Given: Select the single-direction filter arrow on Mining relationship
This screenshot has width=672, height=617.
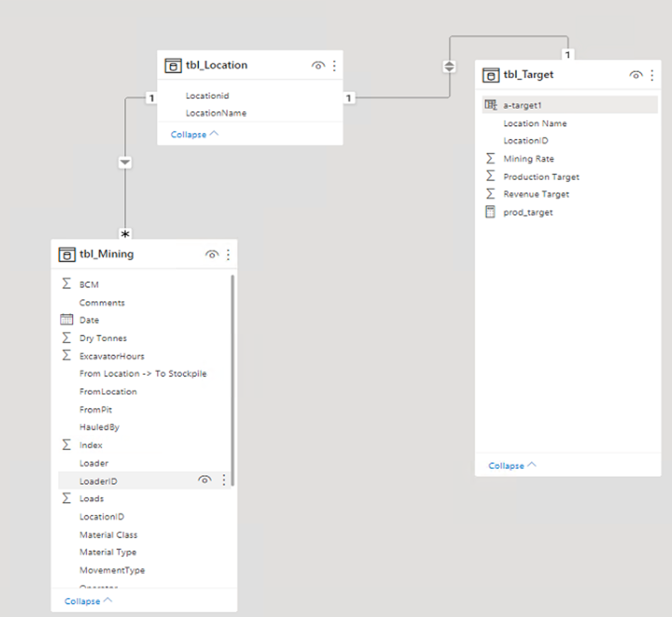Looking at the screenshot, I should point(125,162).
